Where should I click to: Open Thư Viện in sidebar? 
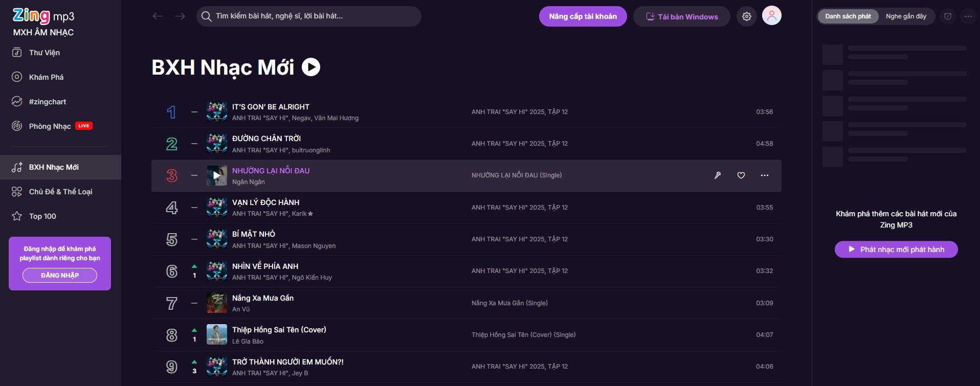44,53
